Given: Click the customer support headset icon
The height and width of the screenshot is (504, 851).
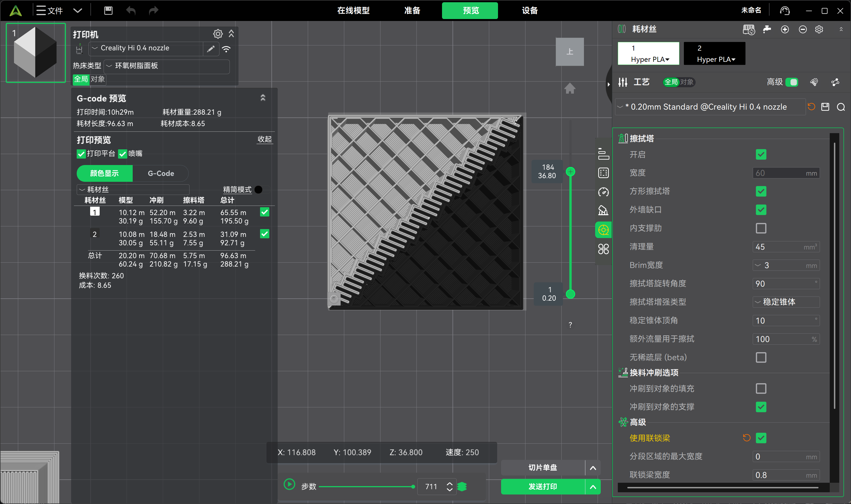Looking at the screenshot, I should (x=785, y=11).
